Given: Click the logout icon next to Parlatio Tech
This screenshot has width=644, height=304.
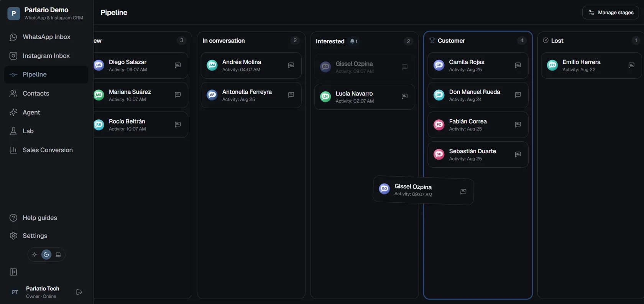Looking at the screenshot, I should click(x=79, y=292).
